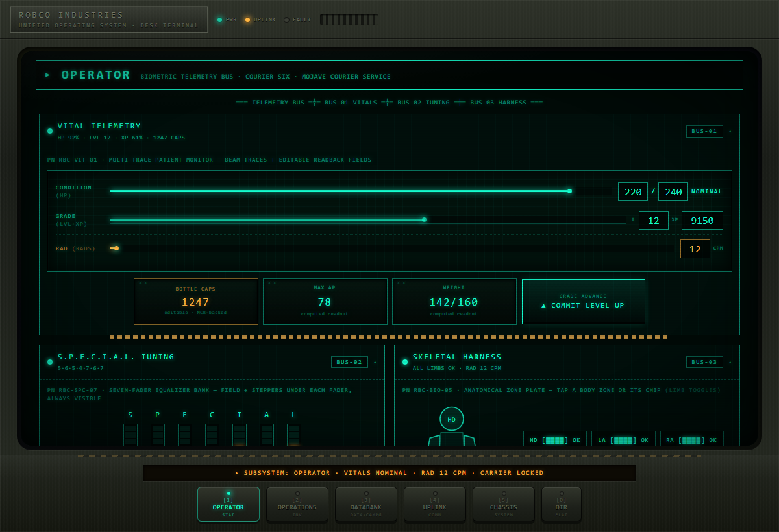779x532 pixels.
Task: Select the C fader column label
Action: 212,415
